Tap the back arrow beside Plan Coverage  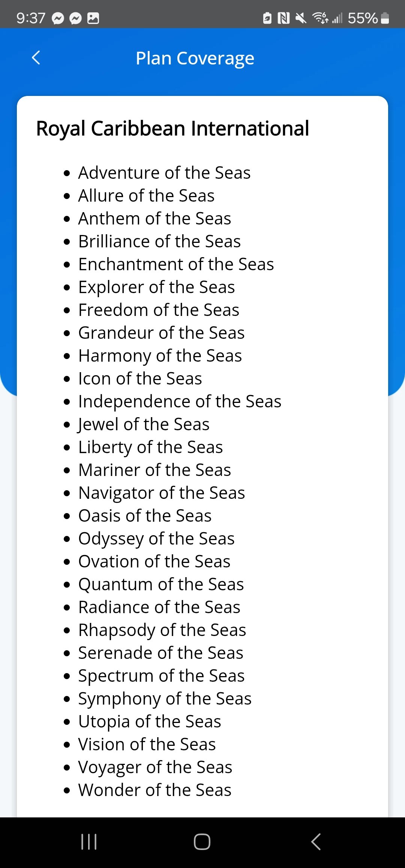(36, 58)
